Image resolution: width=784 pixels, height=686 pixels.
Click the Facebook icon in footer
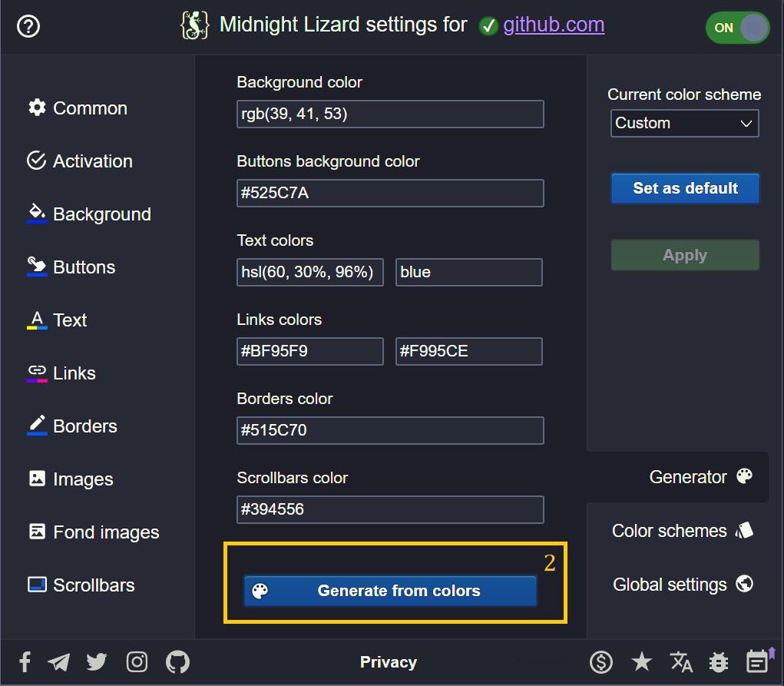pos(25,661)
